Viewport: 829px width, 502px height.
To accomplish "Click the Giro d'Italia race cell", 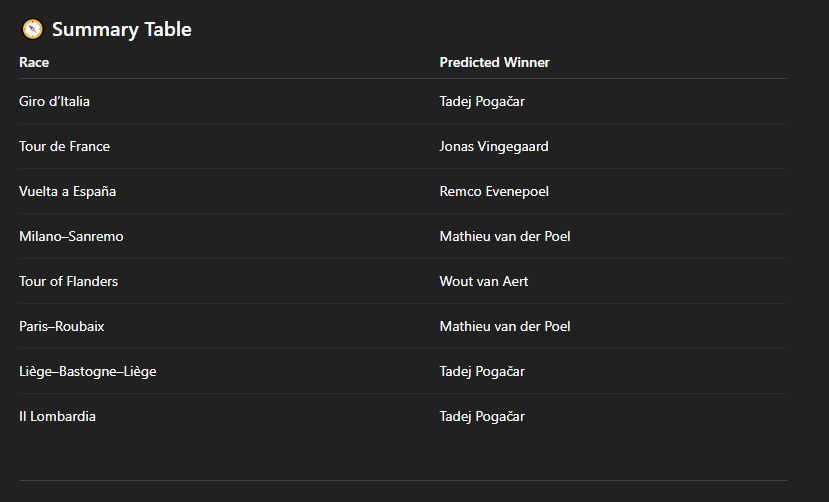I will point(54,101).
